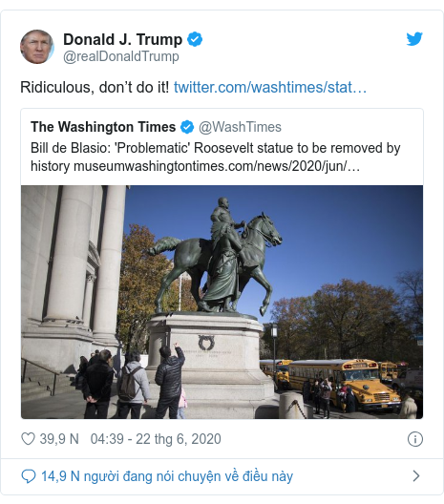Click the Twitter bird logo

tap(414, 39)
